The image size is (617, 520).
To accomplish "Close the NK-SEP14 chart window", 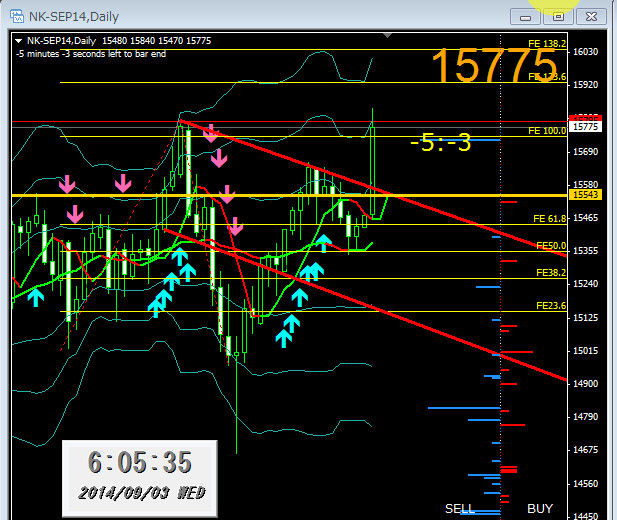I will point(591,17).
